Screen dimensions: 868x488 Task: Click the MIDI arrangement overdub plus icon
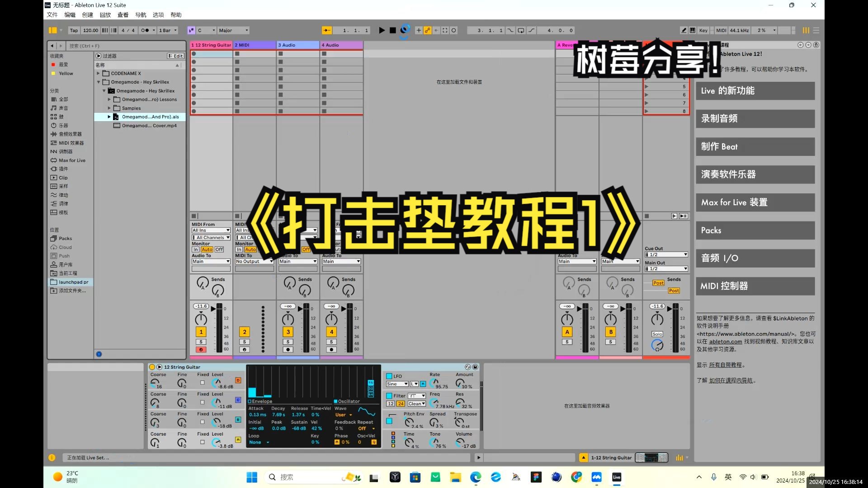(419, 30)
